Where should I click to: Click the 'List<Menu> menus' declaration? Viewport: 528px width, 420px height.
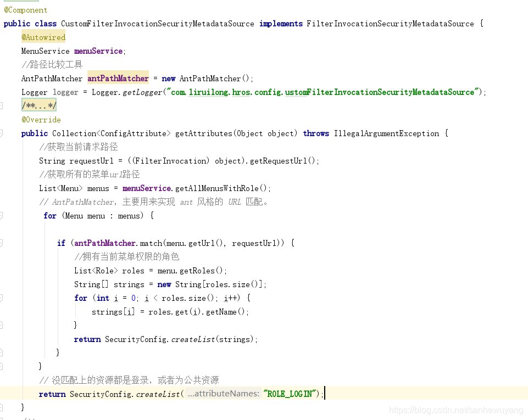click(x=74, y=188)
